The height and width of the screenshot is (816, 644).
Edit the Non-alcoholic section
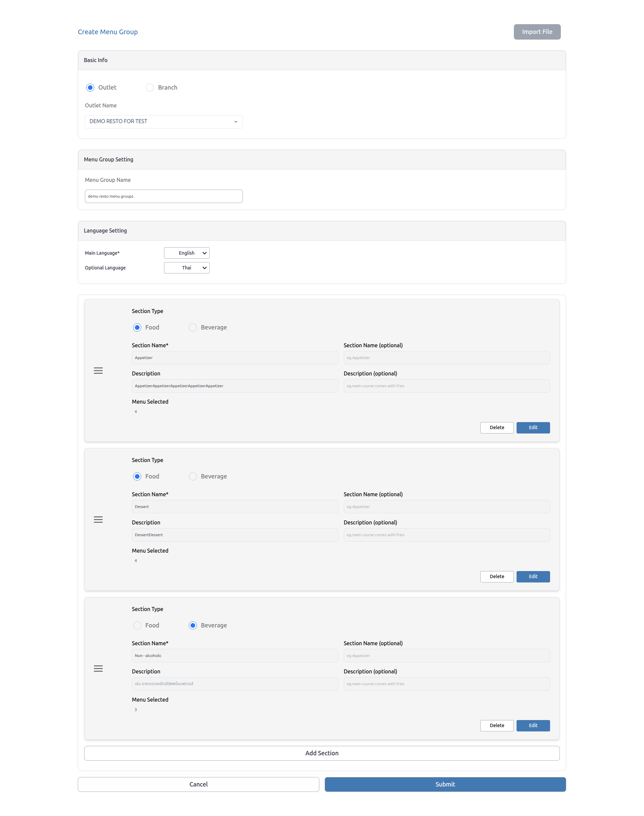tap(533, 725)
